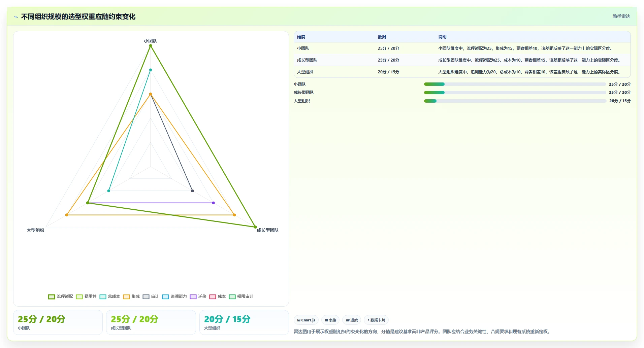Toggle the 迁移 legend item
The height and width of the screenshot is (348, 644).
[x=198, y=297]
